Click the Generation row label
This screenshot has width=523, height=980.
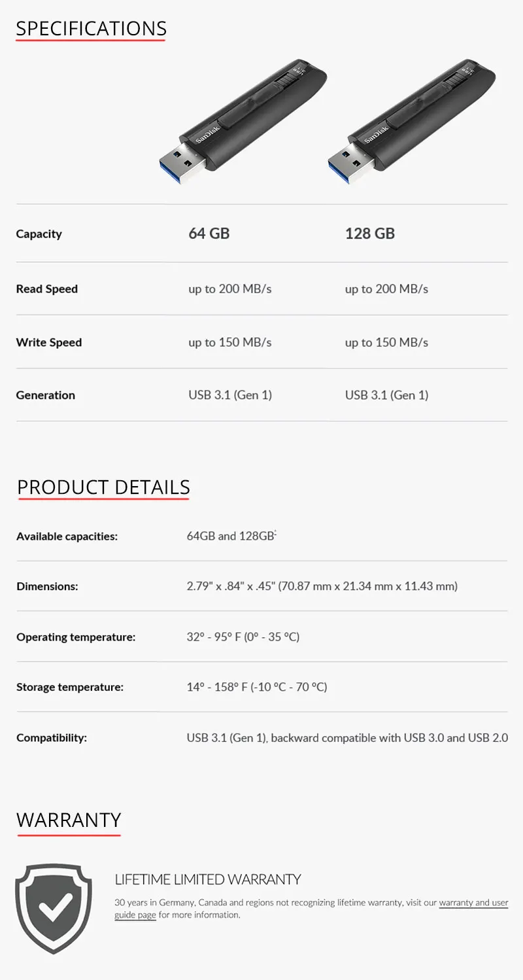point(46,395)
